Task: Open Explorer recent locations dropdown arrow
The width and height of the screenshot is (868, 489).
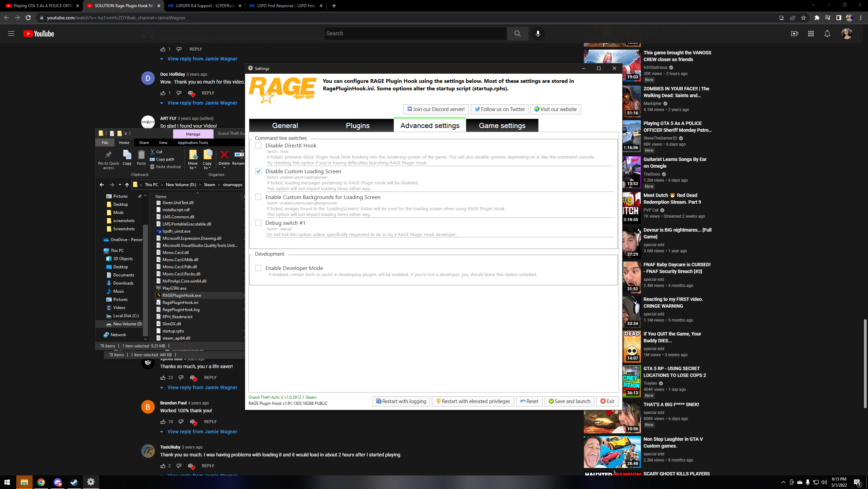Action: (120, 185)
